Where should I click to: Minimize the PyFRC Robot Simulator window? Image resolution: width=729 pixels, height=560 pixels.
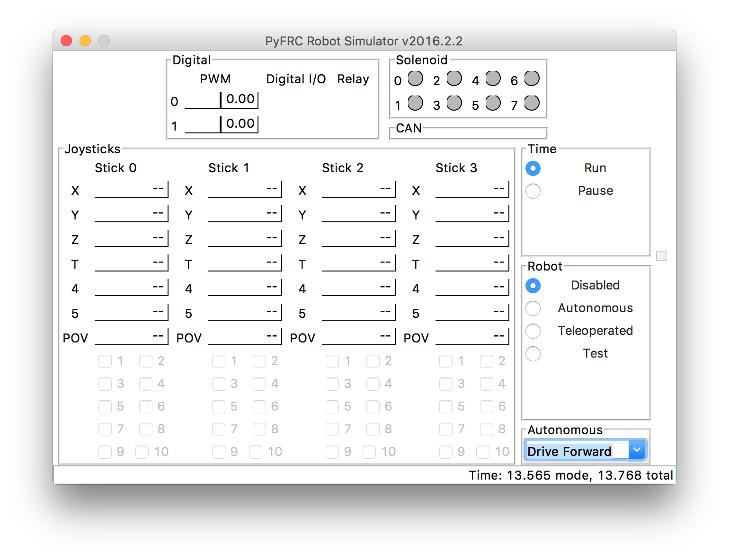pyautogui.click(x=85, y=41)
